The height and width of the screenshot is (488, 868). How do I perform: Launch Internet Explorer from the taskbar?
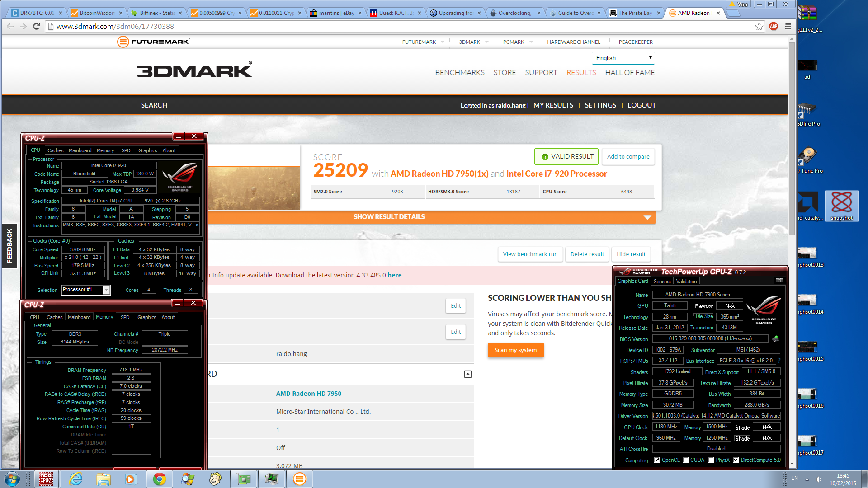(75, 479)
